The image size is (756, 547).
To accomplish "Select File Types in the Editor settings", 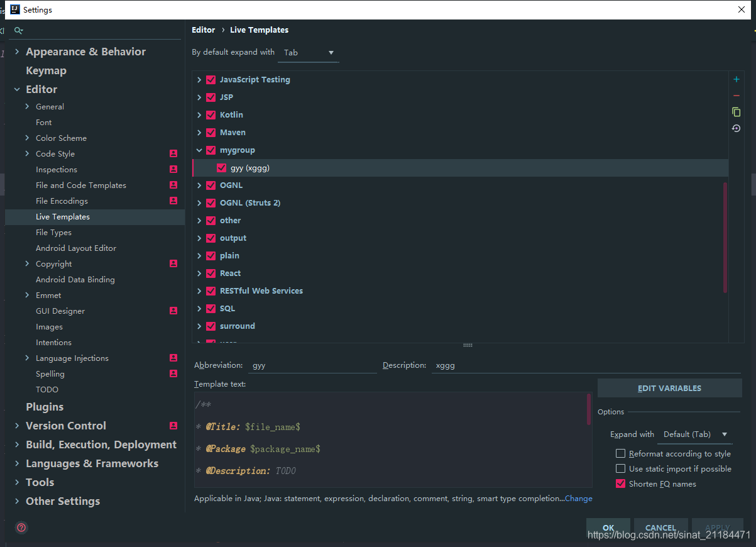I will (53, 232).
